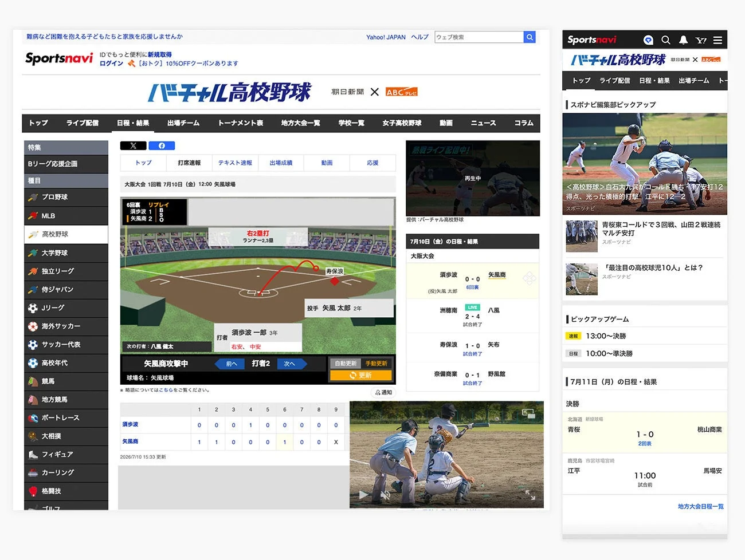This screenshot has width=745, height=560.
Task: Open the 須歩波 0-0 矢風商 game row
Action: [x=473, y=281]
